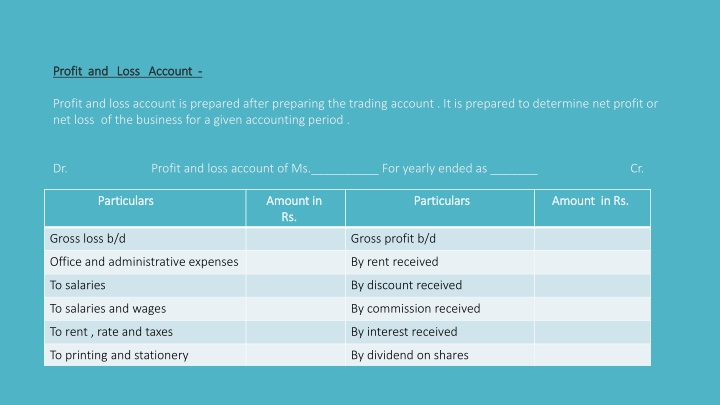This screenshot has height=405, width=720.
Task: Click 'By commission received' cell
Action: (415, 308)
